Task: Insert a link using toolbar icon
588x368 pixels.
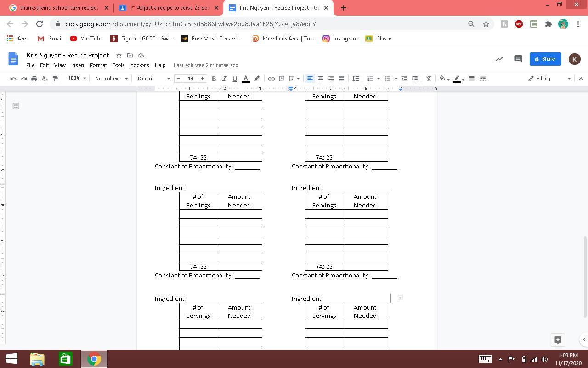Action: click(x=271, y=79)
